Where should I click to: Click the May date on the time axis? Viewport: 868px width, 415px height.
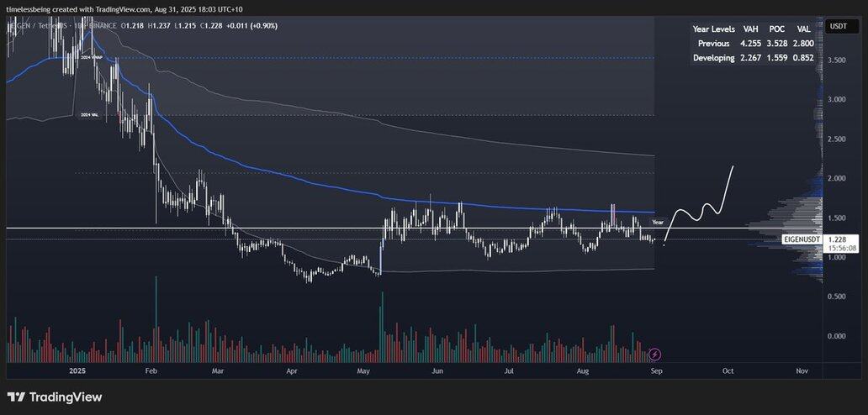point(363,371)
